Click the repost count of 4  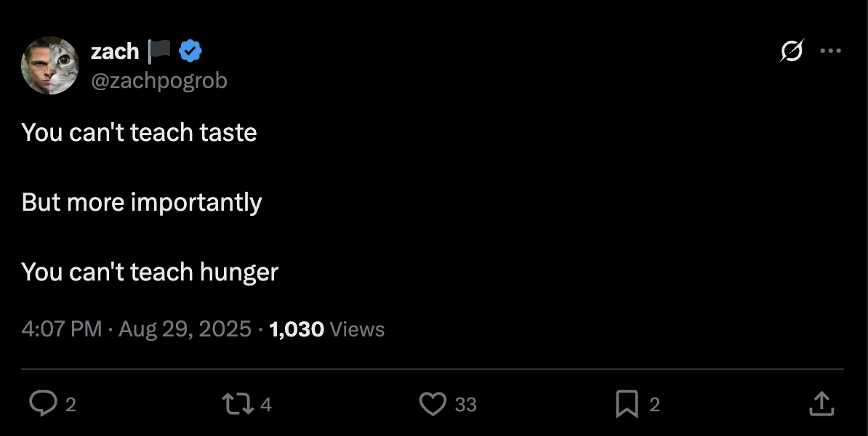[x=266, y=405]
